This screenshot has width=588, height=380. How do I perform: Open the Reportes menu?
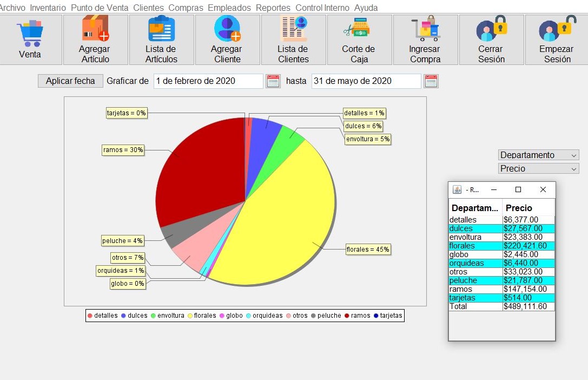pyautogui.click(x=273, y=8)
